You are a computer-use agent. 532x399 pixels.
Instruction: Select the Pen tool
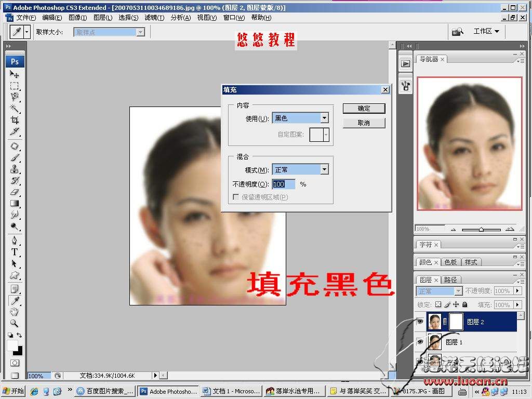(14, 241)
